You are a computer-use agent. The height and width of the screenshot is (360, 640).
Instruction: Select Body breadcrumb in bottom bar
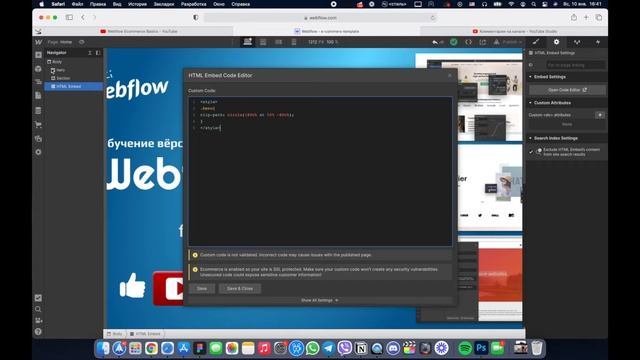[115, 334]
